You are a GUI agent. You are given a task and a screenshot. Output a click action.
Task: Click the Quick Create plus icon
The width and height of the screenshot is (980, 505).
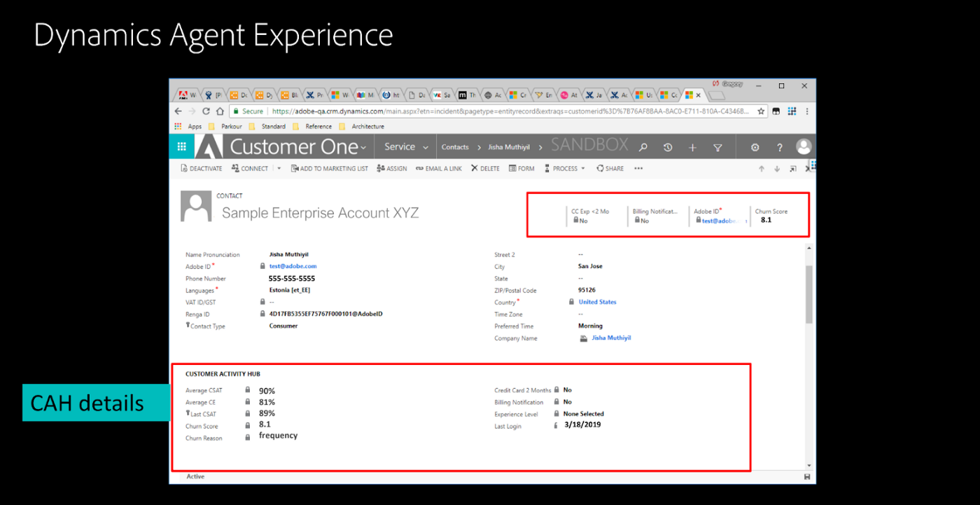point(691,146)
